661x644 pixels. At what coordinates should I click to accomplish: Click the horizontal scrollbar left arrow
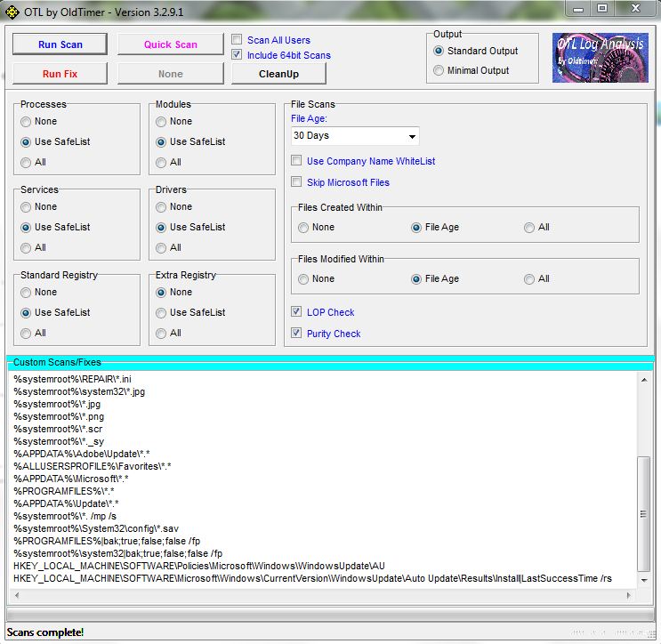pyautogui.click(x=17, y=595)
